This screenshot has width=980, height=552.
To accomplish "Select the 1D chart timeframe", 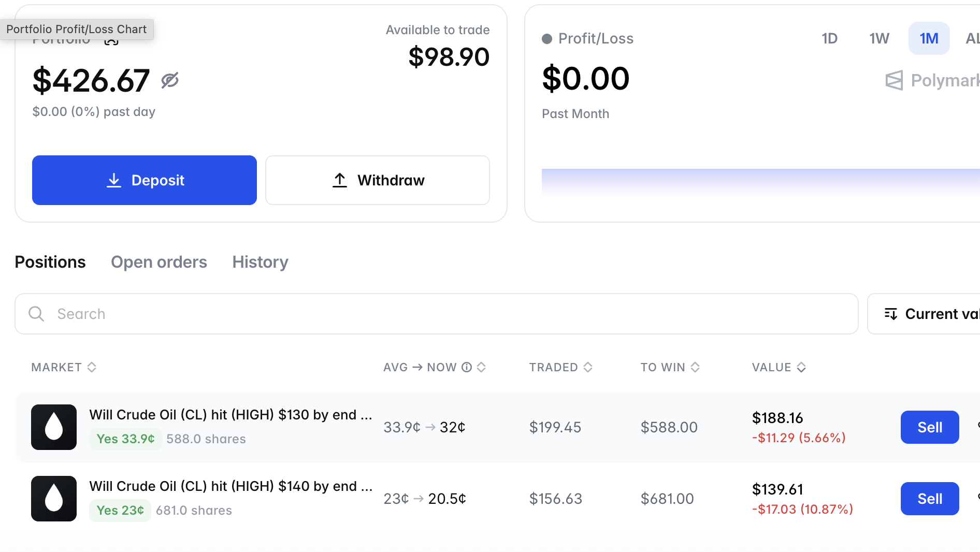I will (830, 38).
